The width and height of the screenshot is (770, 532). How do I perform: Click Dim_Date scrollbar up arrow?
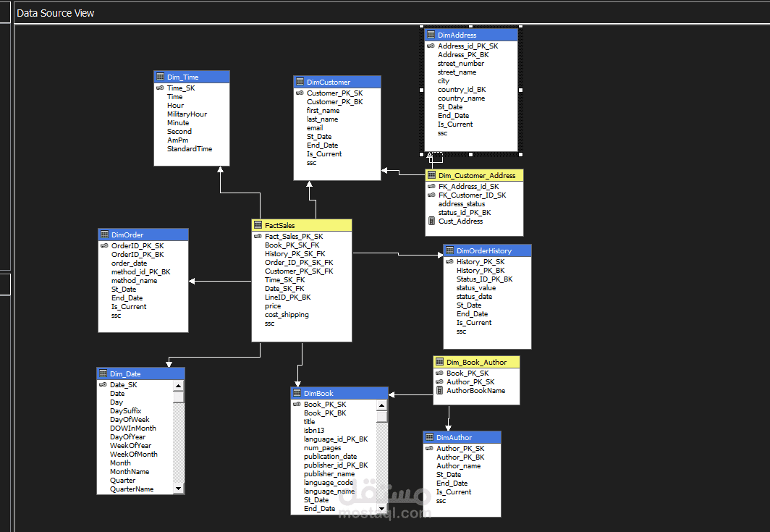click(179, 386)
